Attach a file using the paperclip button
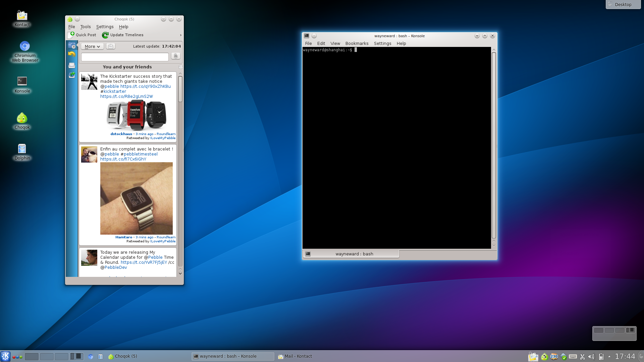This screenshot has width=644, height=362. (176, 56)
